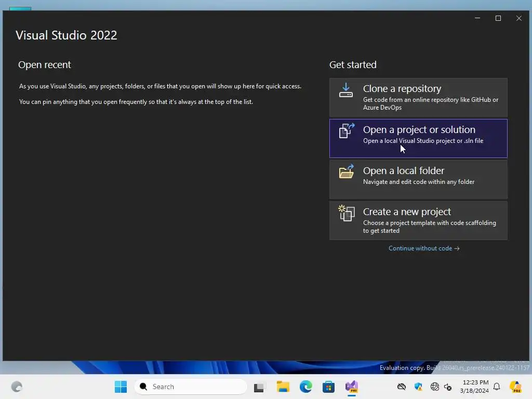This screenshot has width=532, height=399.
Task: Click 'You can pin anything' hint text
Action: tap(136, 102)
